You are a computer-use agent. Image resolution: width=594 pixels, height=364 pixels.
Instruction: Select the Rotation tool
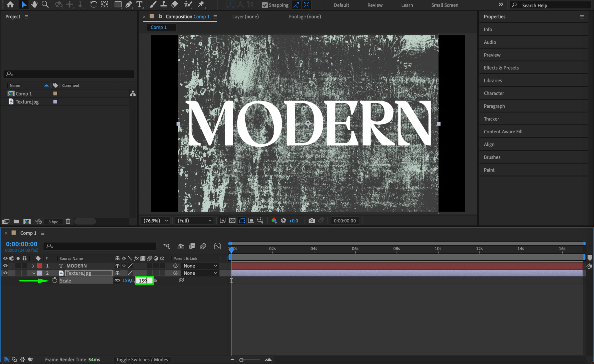coord(93,4)
